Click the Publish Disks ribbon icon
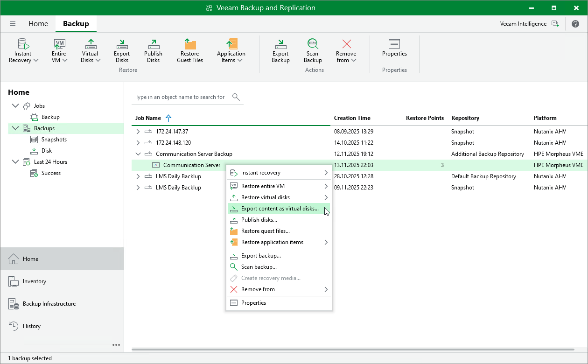 [153, 50]
